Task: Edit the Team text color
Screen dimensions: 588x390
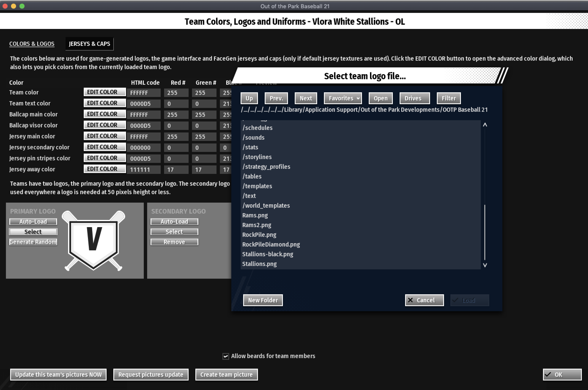Action: pos(104,103)
